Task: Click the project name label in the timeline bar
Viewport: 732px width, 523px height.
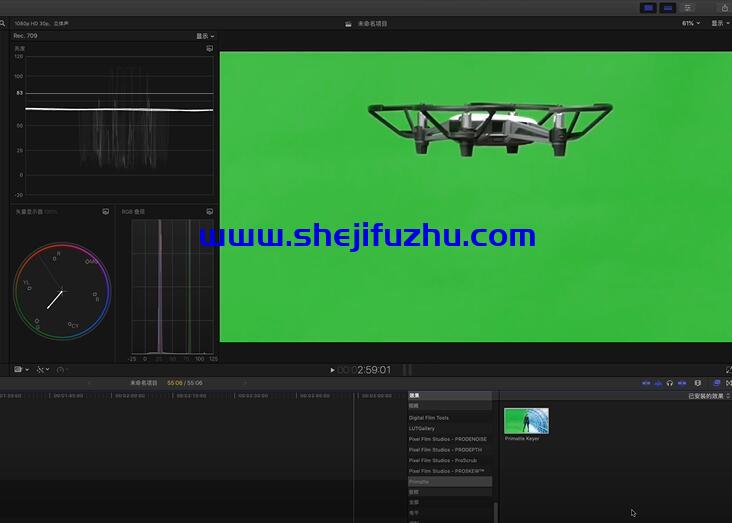Action: [143, 383]
